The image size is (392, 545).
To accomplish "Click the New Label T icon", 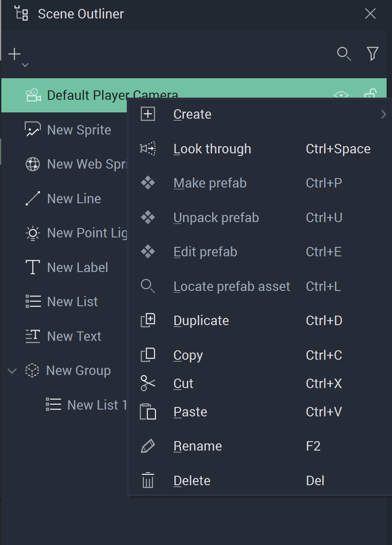I will click(x=33, y=268).
